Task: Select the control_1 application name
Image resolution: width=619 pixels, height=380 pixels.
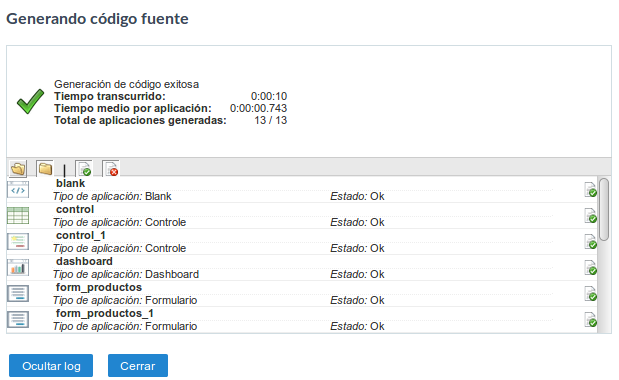Action: tap(81, 236)
